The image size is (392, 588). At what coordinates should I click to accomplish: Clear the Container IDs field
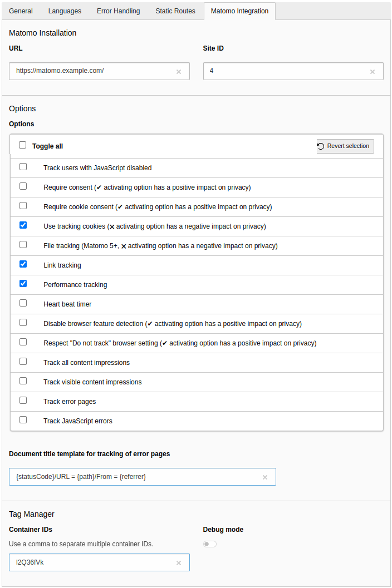(x=179, y=563)
